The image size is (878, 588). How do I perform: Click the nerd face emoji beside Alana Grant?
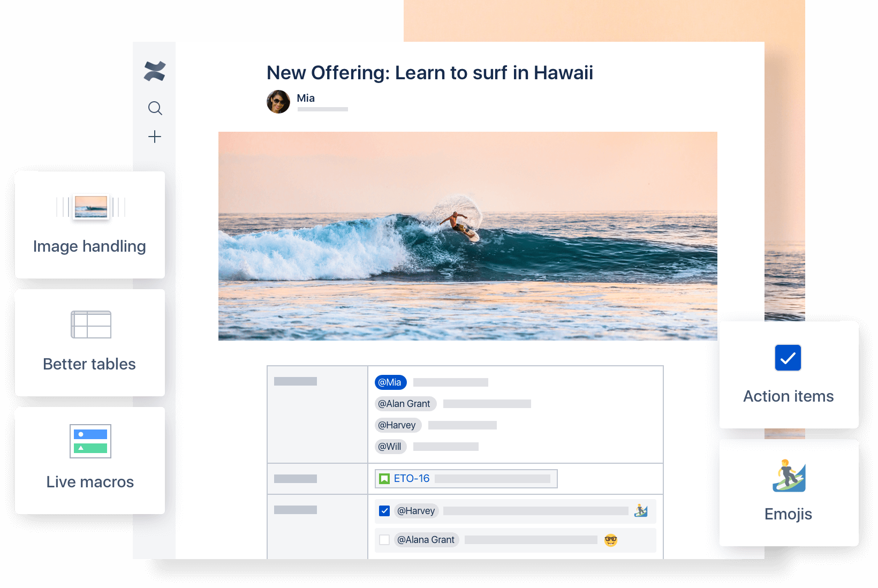(x=610, y=540)
